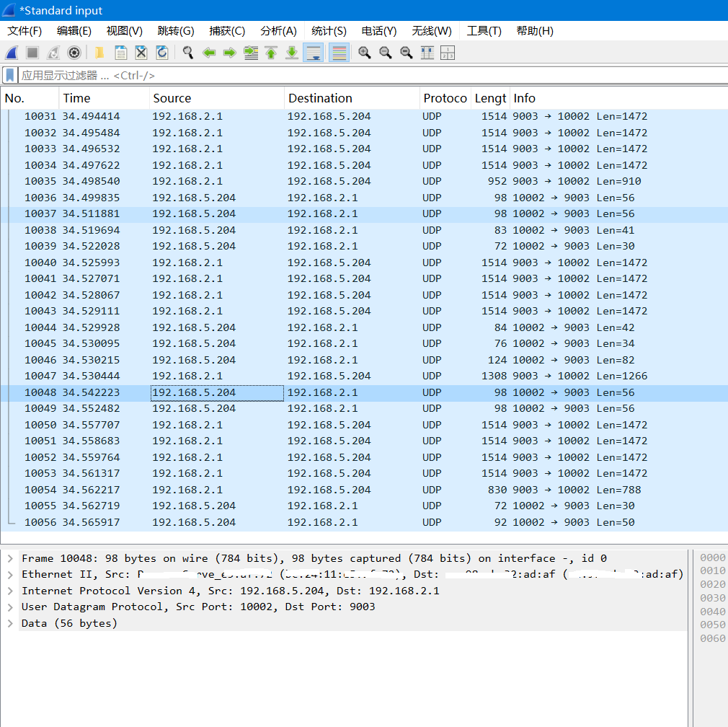Open the 帮助(H) menu
Image resolution: width=728 pixels, height=727 pixels.
(x=535, y=31)
